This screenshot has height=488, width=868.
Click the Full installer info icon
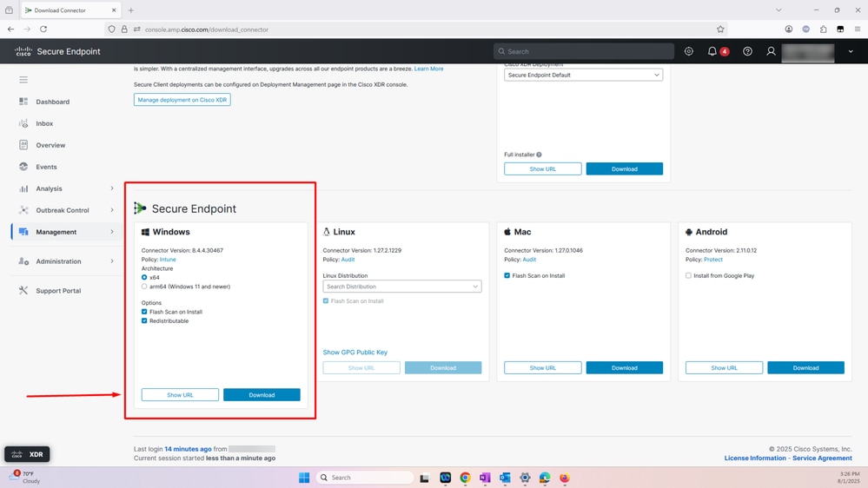pyautogui.click(x=539, y=155)
